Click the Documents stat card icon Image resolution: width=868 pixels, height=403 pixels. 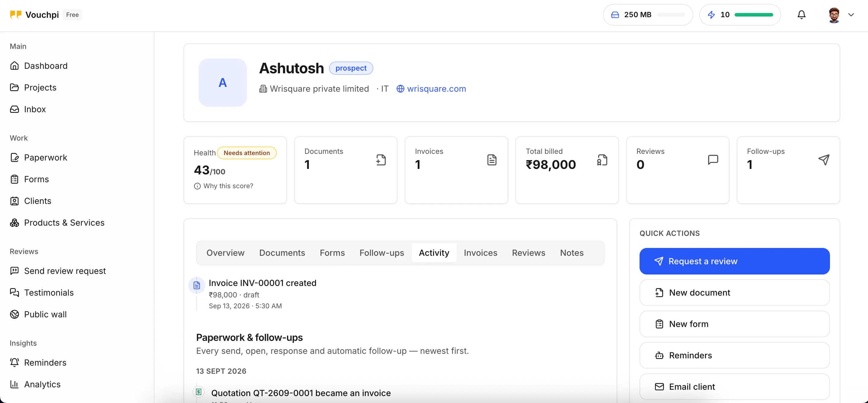pos(381,160)
